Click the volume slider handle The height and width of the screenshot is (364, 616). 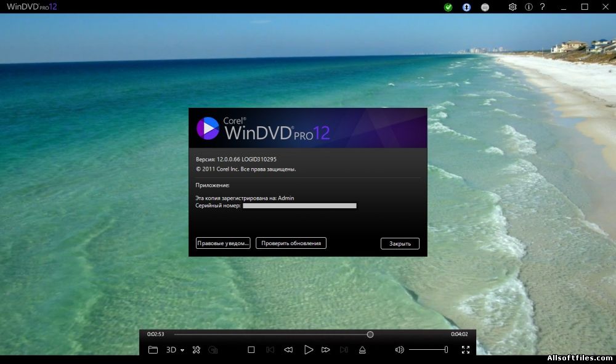click(446, 350)
